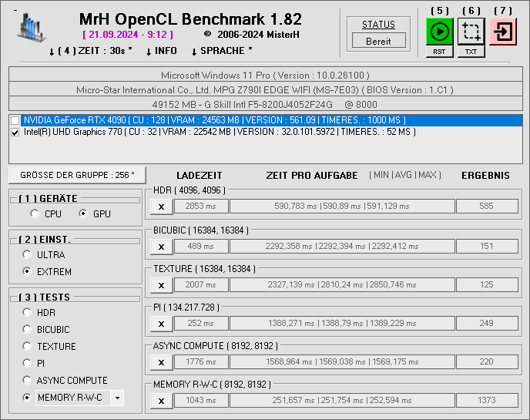530x420 pixels.
Task: Select the HDR test radio button
Action: coord(27,312)
